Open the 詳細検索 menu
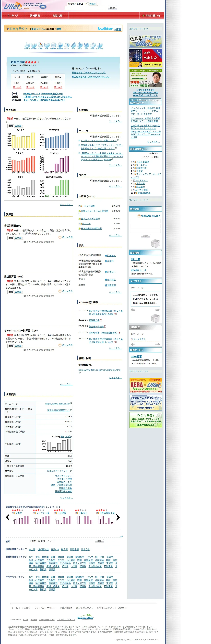The width and height of the screenshot is (211, 644). pyautogui.click(x=35, y=15)
